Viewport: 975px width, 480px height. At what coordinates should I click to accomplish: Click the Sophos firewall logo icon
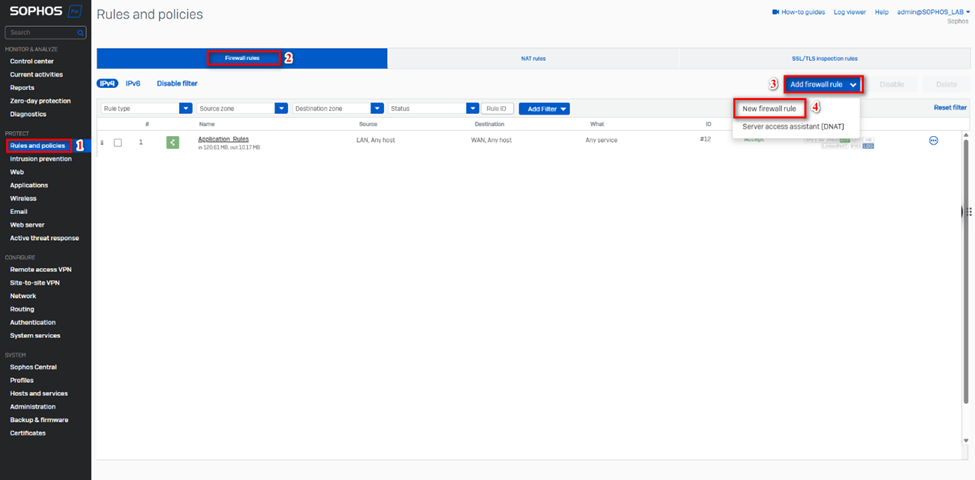tap(74, 13)
